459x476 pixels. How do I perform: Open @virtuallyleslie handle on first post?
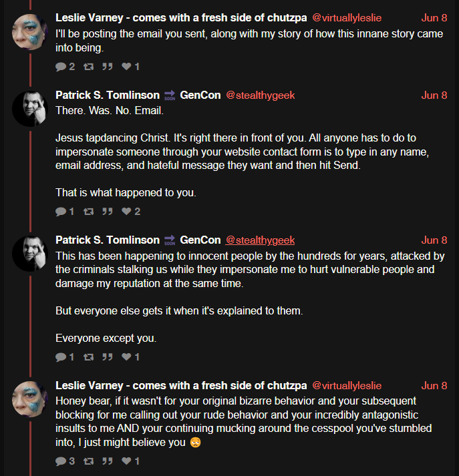tap(347, 18)
